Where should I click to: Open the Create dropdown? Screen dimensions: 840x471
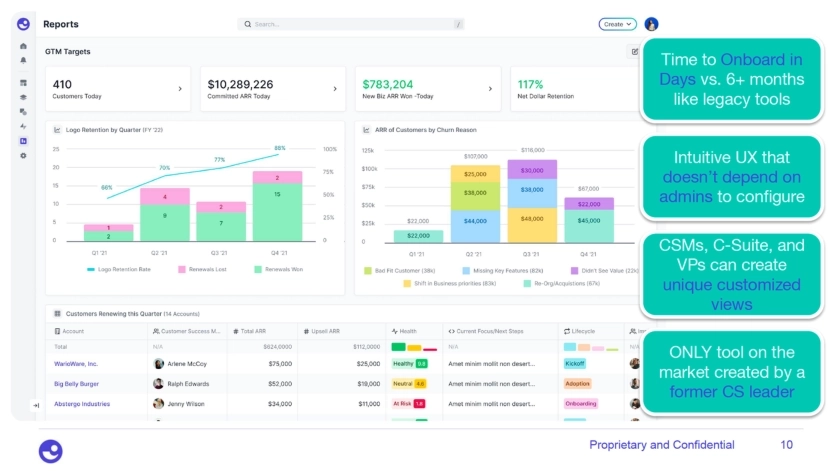click(x=617, y=24)
